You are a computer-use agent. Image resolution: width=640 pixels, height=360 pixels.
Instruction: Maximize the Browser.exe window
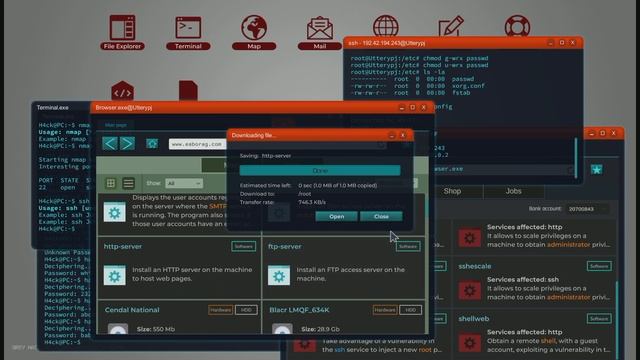tap(412, 107)
